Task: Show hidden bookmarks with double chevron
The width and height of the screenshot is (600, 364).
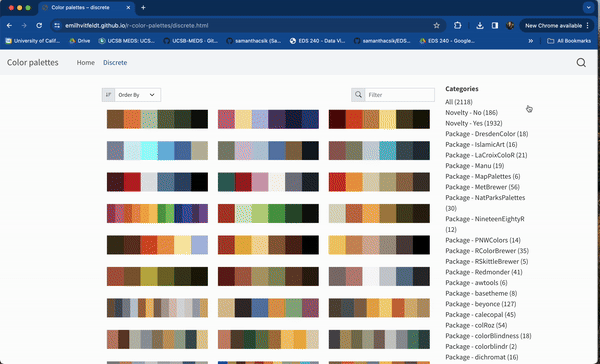Action: [x=531, y=41]
